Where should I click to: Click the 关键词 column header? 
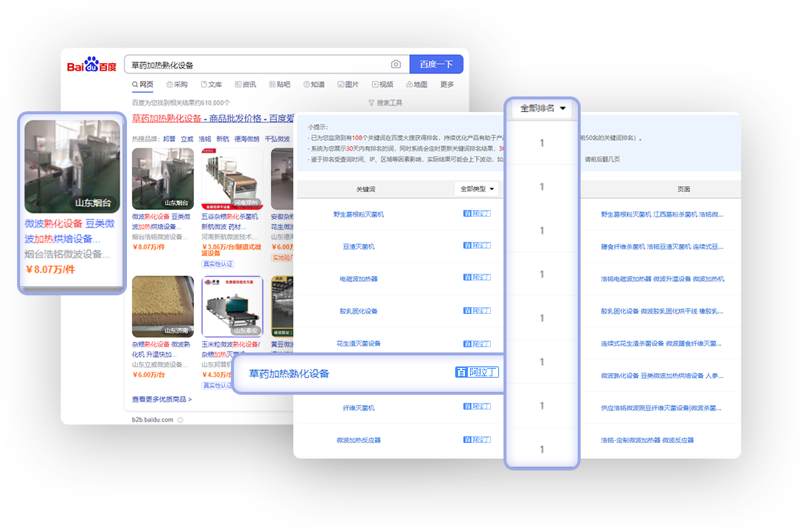click(365, 189)
